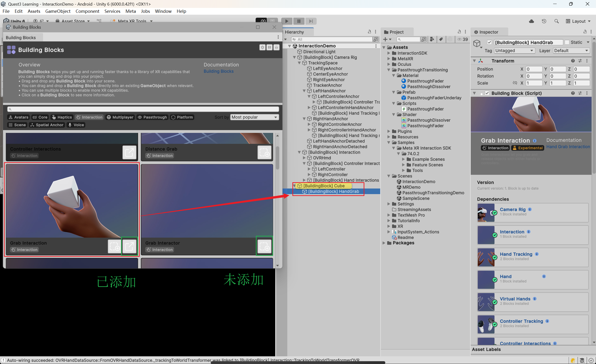
Task: Click the Step frame button
Action: (311, 21)
